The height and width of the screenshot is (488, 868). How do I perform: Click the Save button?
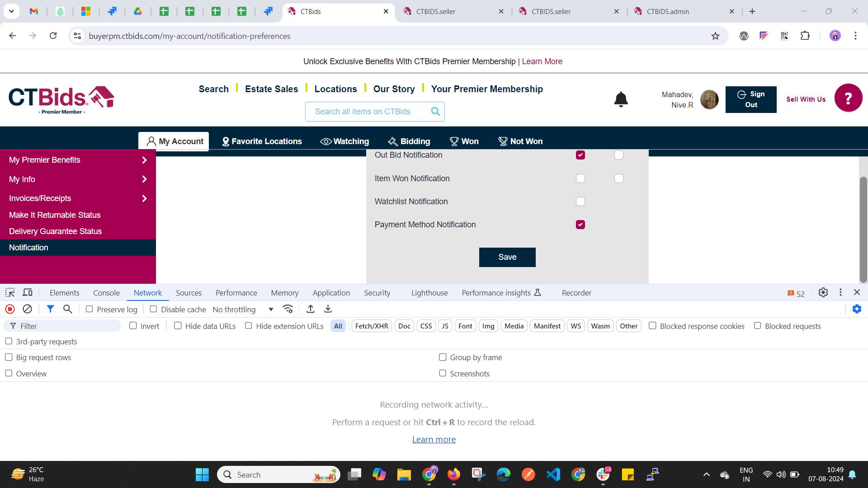tap(507, 257)
